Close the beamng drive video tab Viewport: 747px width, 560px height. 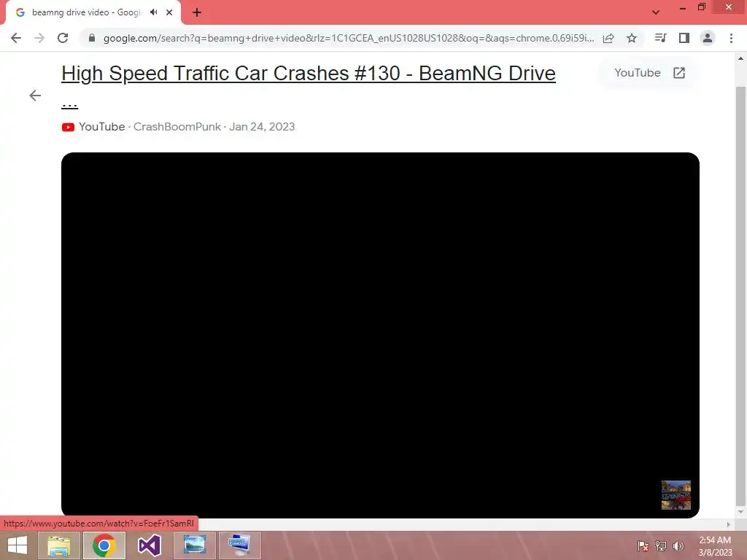pos(169,12)
